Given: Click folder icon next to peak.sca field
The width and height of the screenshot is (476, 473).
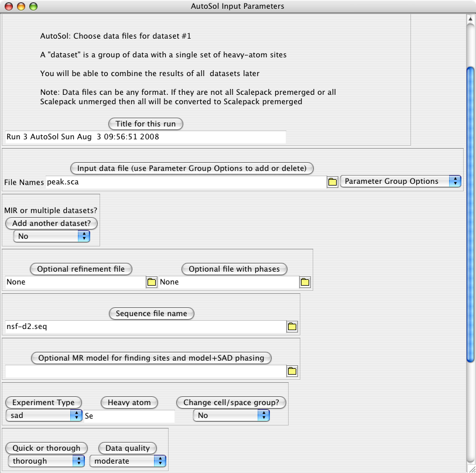Looking at the screenshot, I should (x=333, y=182).
